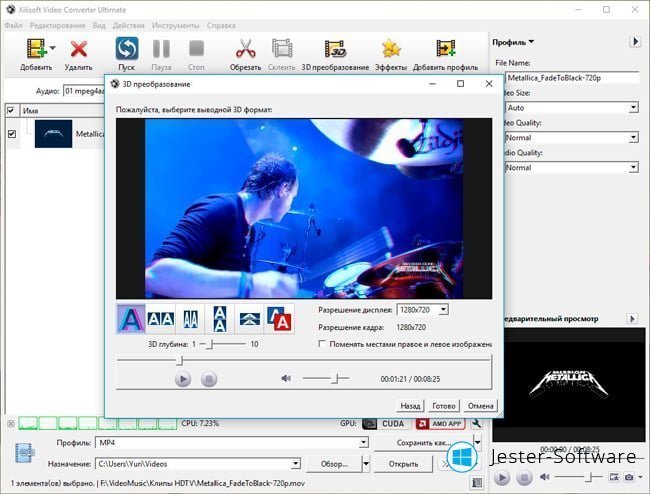
Task: Close the CPU graph with X icon
Action: coord(11,424)
